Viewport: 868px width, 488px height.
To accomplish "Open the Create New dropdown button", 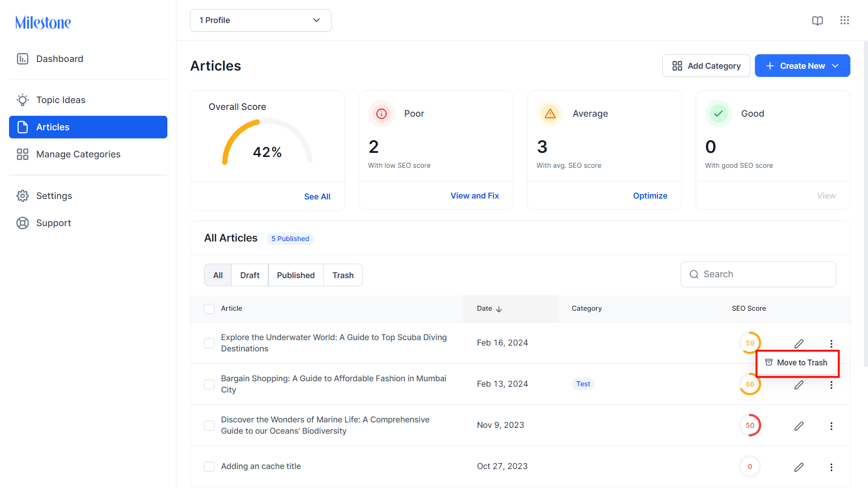I will (x=802, y=66).
